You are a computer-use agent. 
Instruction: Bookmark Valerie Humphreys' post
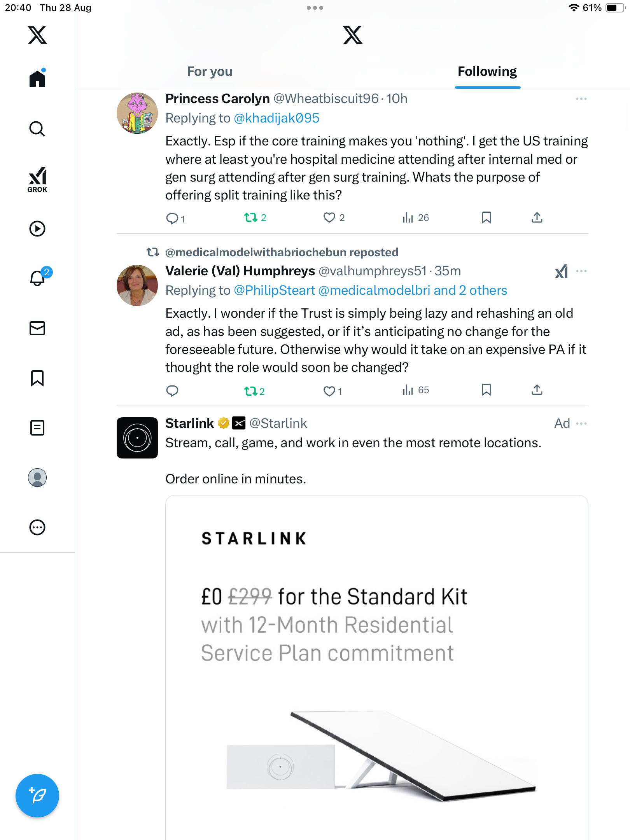click(486, 390)
